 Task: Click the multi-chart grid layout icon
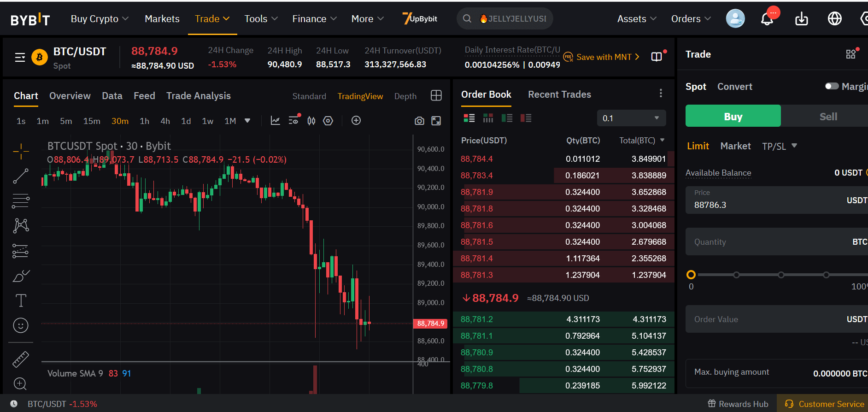[x=436, y=96]
